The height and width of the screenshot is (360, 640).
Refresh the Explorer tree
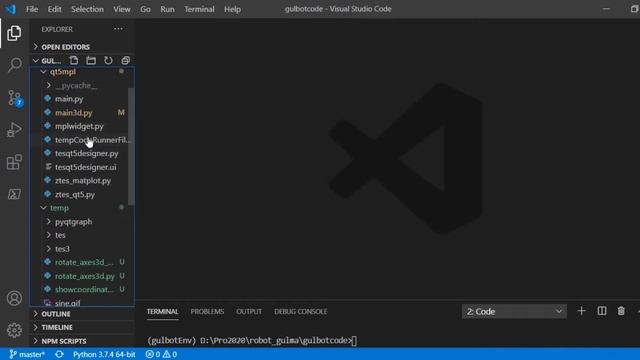(x=108, y=60)
